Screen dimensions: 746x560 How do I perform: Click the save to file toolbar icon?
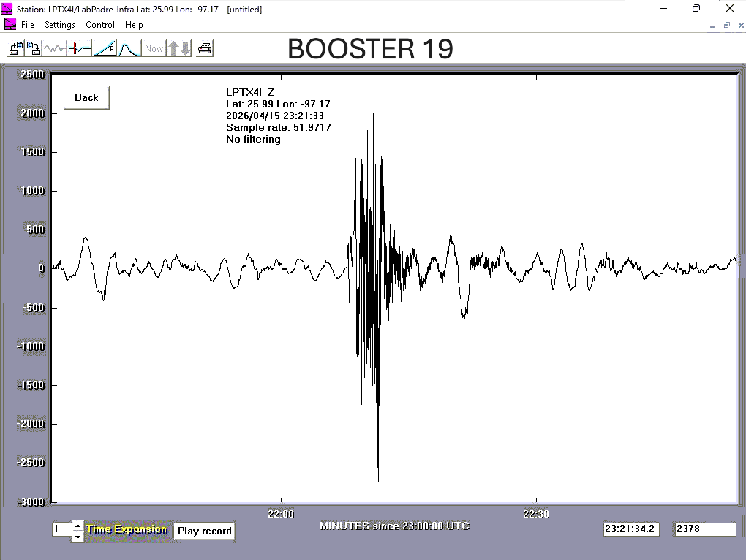coord(34,48)
